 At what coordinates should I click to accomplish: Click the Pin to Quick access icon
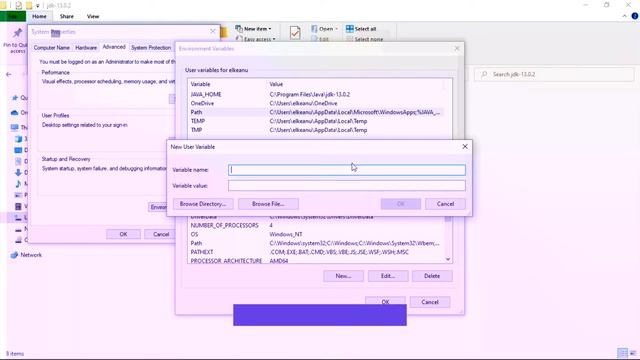click(17, 33)
